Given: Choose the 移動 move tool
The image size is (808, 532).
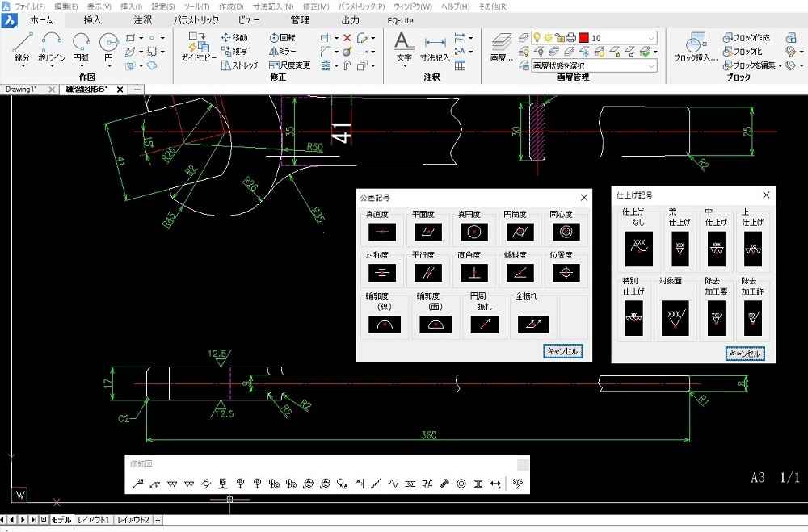Looking at the screenshot, I should (x=234, y=38).
